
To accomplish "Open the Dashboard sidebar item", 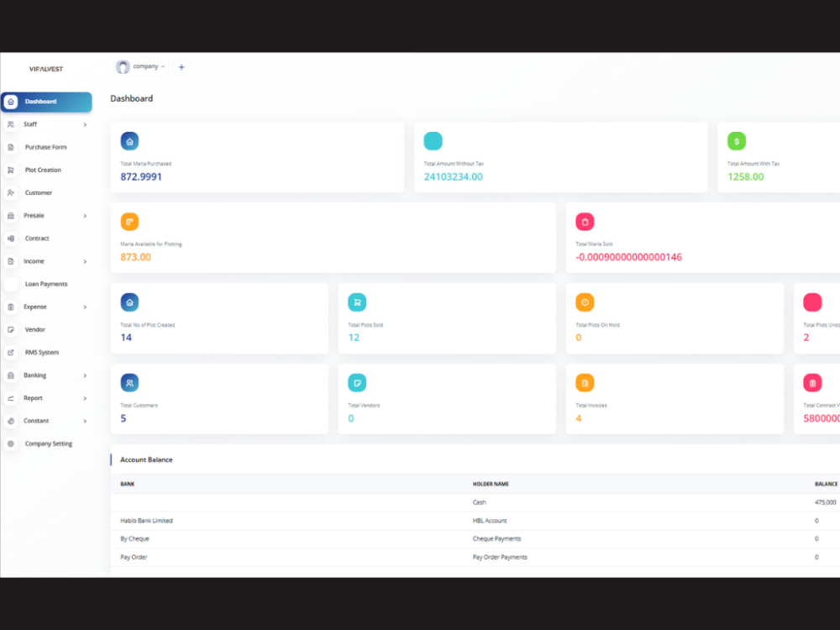I will tap(46, 102).
